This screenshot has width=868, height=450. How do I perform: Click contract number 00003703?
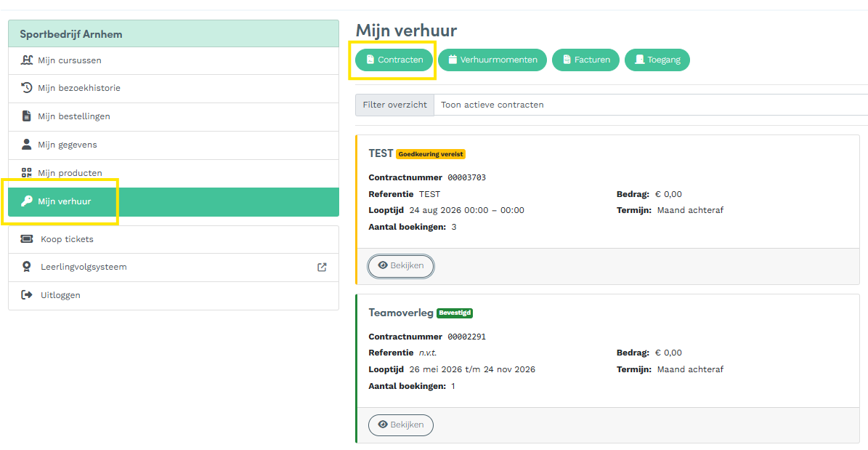click(466, 178)
